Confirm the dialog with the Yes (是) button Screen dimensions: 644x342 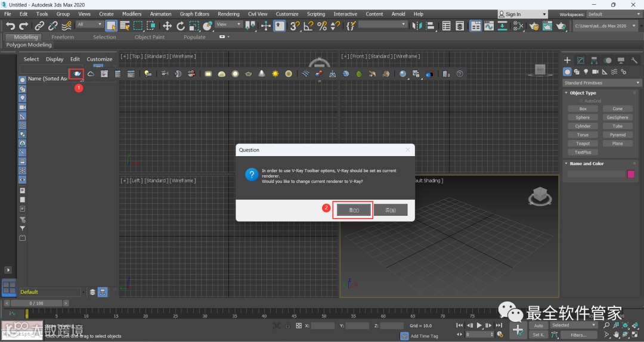tap(353, 210)
